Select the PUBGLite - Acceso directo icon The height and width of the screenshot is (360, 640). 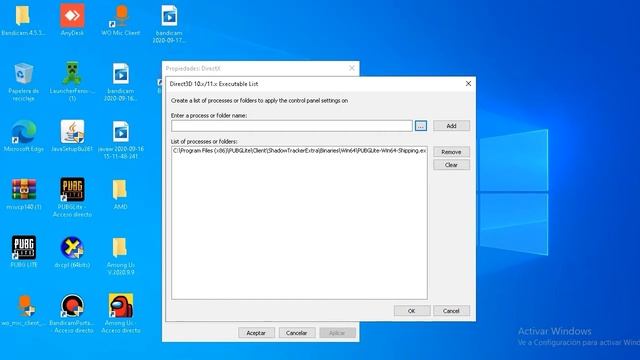[72, 189]
